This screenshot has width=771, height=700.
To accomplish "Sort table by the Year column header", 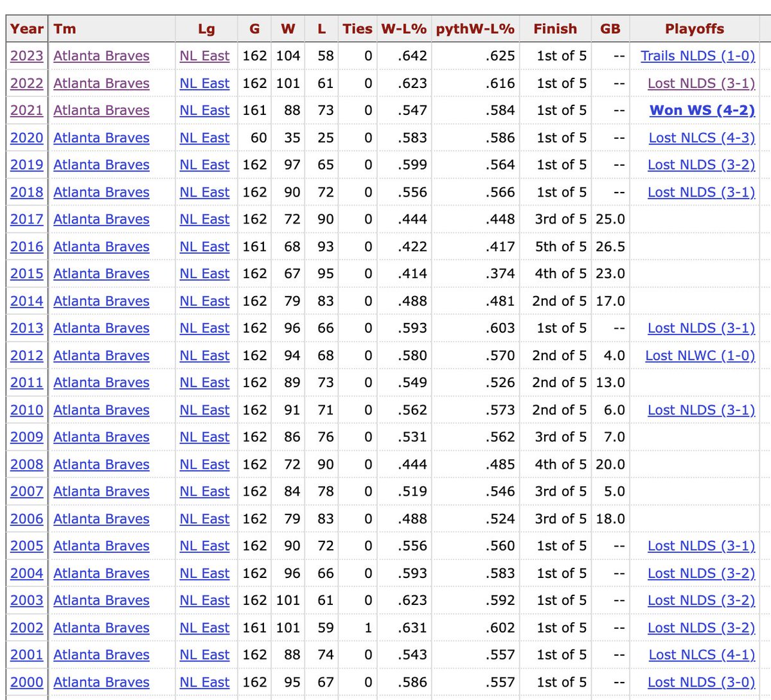I will point(27,29).
